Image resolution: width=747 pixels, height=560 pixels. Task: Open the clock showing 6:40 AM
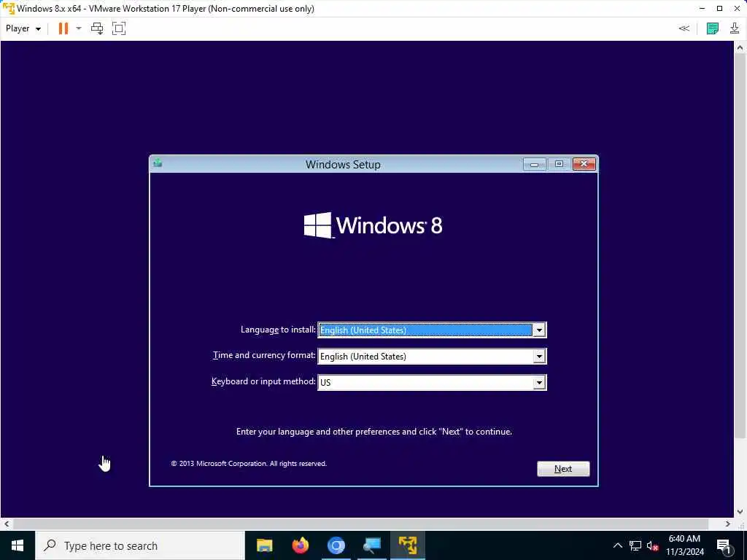click(684, 545)
